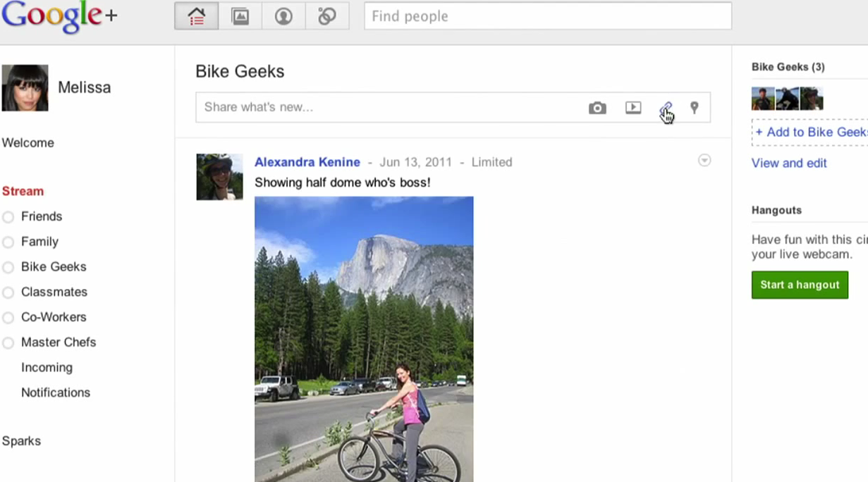Click the Find people search box
This screenshot has width=868, height=482.
[547, 16]
